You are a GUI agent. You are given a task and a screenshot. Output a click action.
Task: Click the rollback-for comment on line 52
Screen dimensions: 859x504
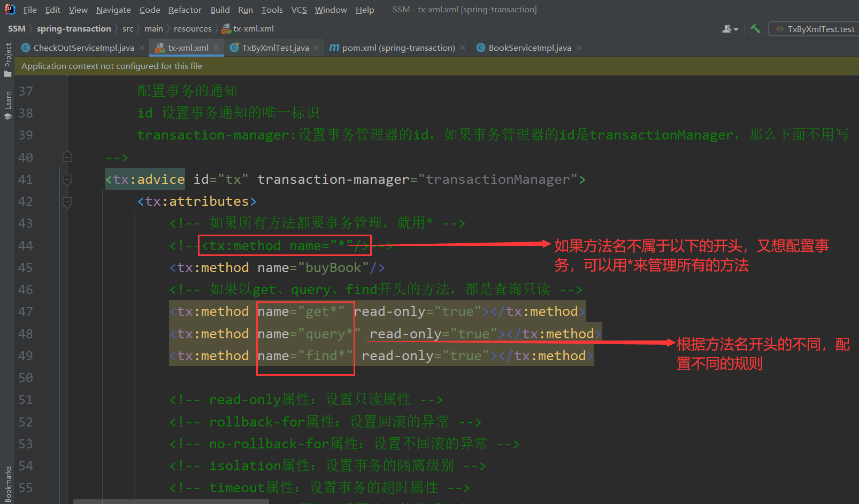click(x=325, y=422)
